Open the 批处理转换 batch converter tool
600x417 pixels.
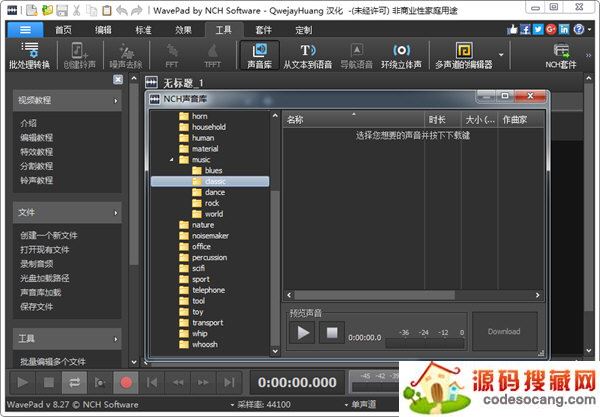point(29,56)
